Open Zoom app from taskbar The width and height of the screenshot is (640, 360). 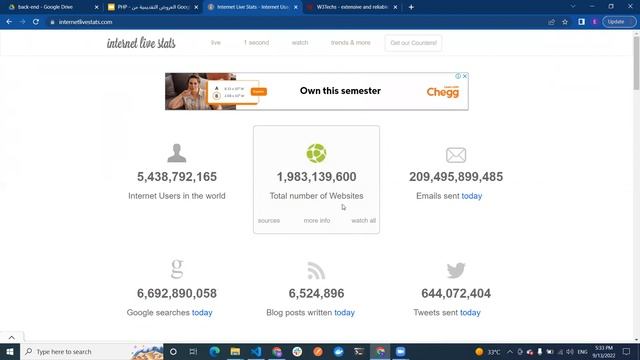(x=400, y=351)
